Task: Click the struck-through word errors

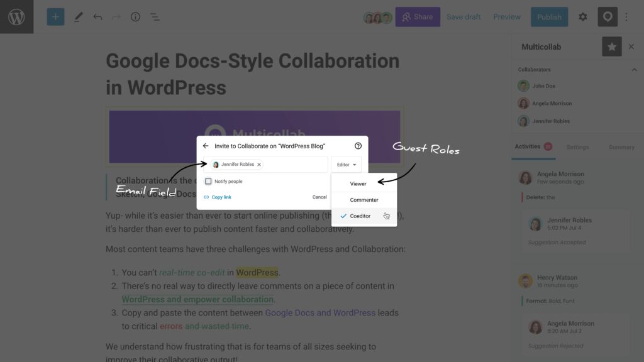Action: click(x=171, y=326)
